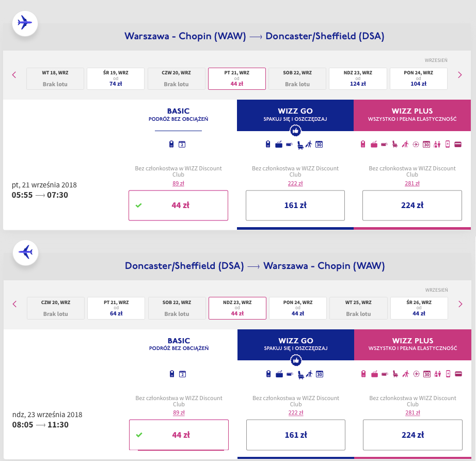476x461 pixels.
Task: Click outbound WIZZ GO checked suitcase icon
Action: click(x=279, y=145)
